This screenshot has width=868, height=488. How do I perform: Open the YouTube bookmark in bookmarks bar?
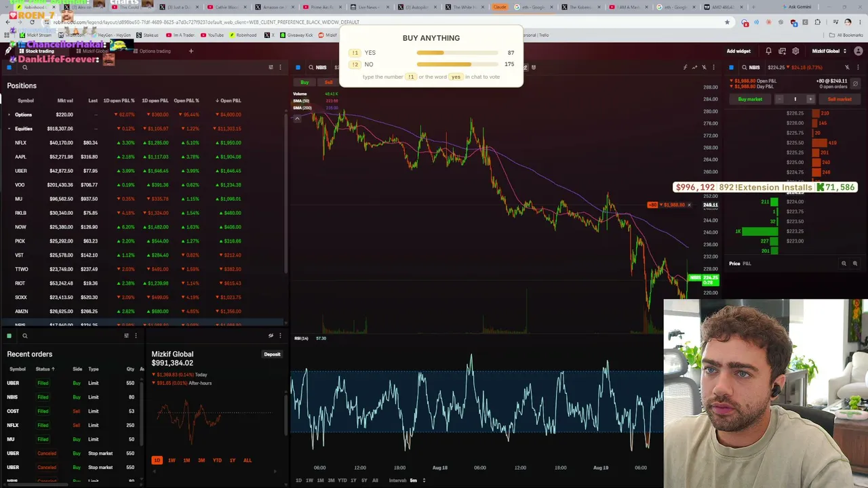coord(212,35)
